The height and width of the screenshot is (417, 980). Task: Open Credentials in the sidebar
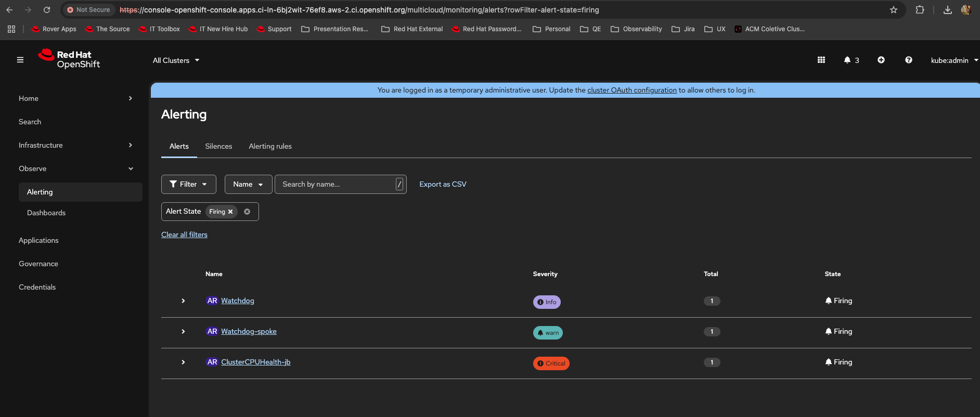[37, 287]
